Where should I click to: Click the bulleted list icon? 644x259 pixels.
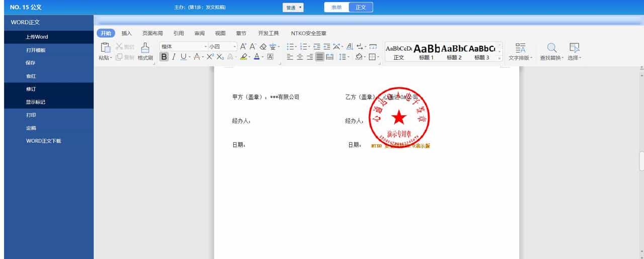pos(290,47)
